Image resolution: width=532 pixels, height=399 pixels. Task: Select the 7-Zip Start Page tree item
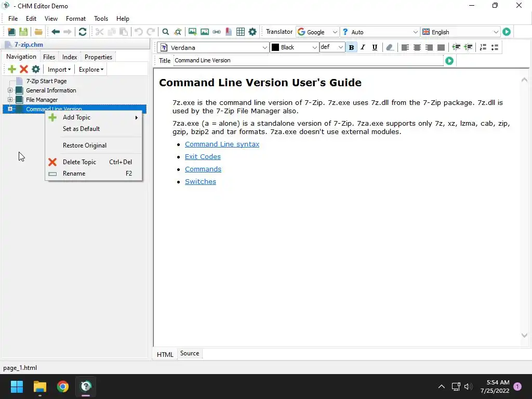coord(46,81)
